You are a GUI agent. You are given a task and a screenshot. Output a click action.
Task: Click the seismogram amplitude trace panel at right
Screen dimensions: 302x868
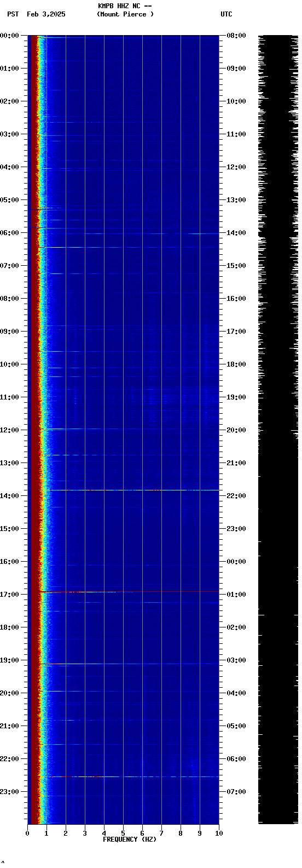(x=278, y=429)
